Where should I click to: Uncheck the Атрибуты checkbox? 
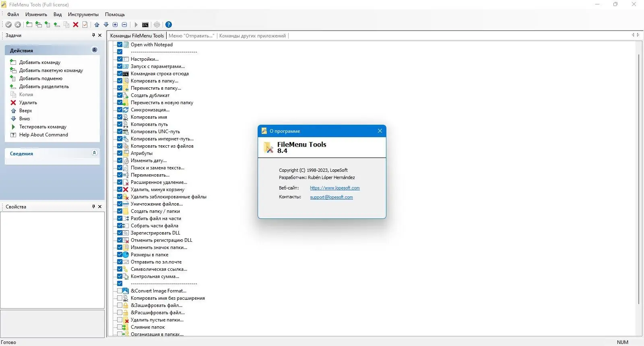(120, 153)
